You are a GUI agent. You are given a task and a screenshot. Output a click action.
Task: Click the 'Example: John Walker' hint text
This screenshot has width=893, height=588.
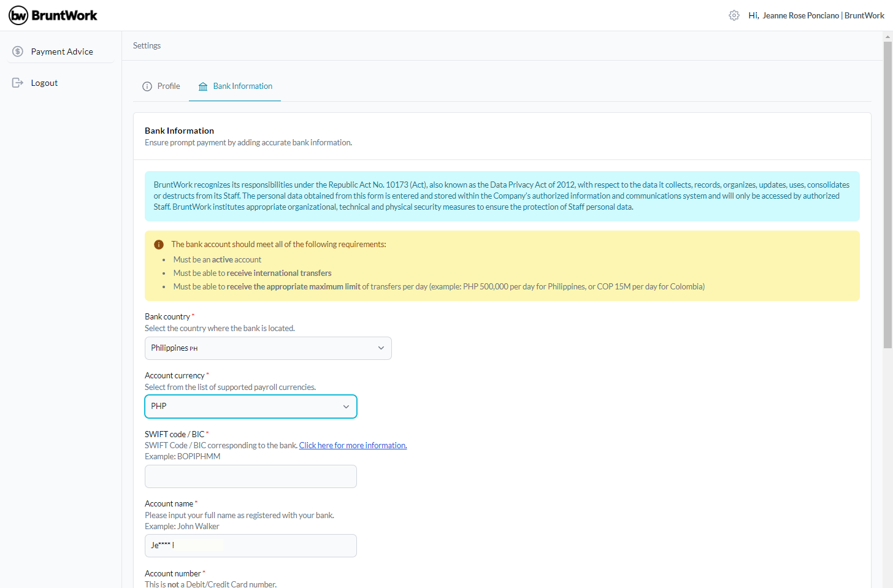pos(182,527)
